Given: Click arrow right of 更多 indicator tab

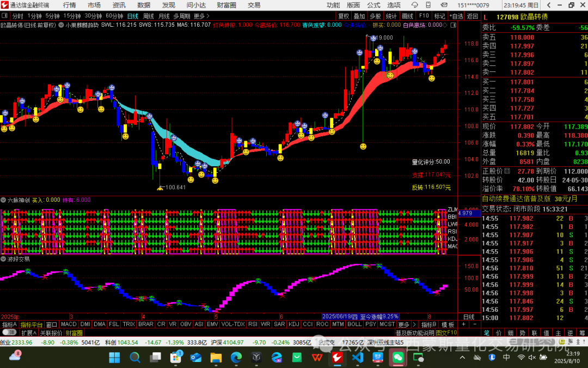Looking at the screenshot, I should point(414,324).
